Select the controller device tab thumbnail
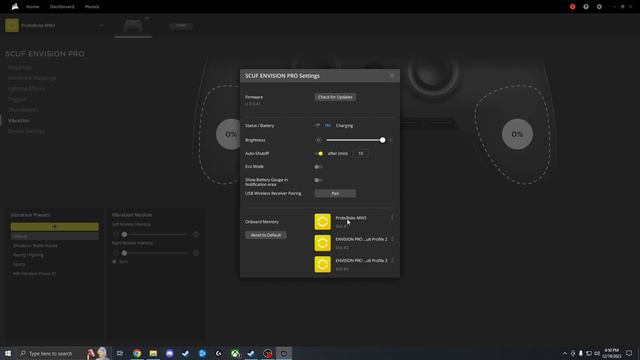 pyautogui.click(x=133, y=26)
